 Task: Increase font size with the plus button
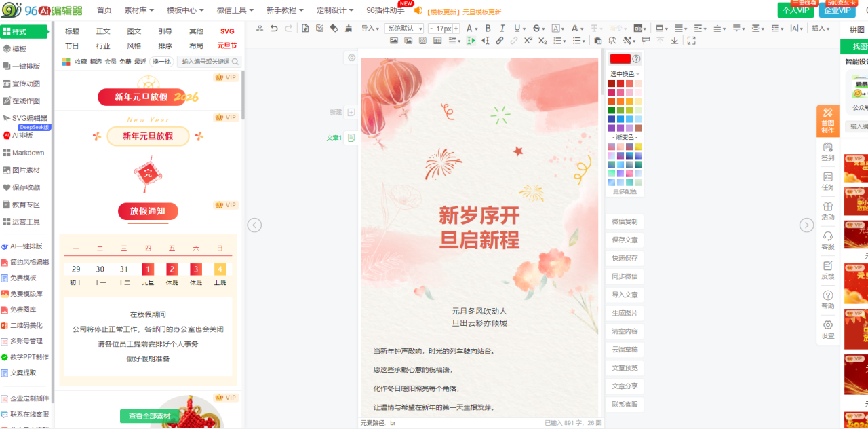pos(456,29)
